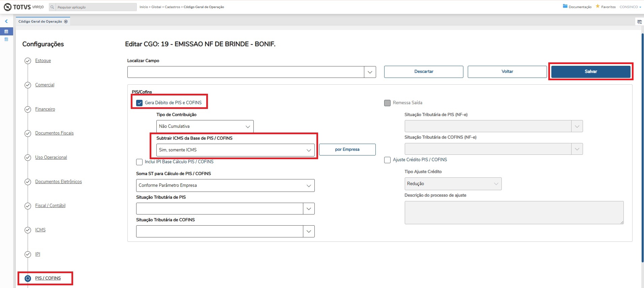Click the IPI step check icon
The image size is (644, 288).
[28, 254]
